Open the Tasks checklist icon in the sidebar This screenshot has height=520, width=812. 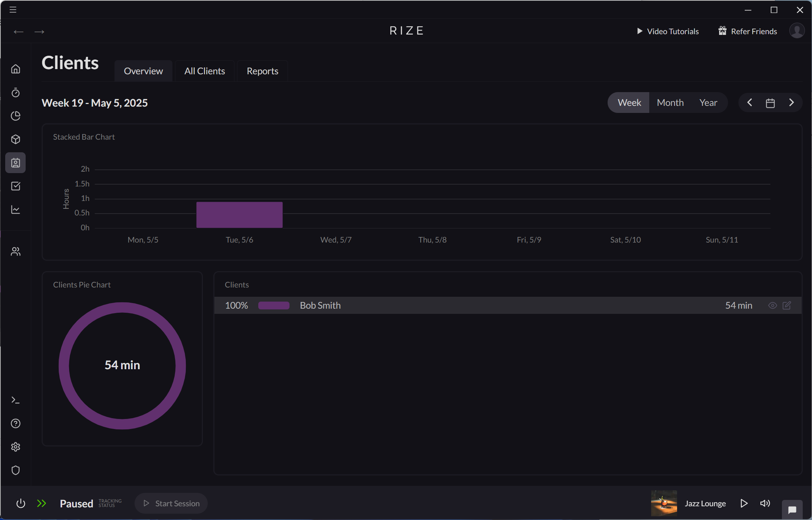pos(16,186)
